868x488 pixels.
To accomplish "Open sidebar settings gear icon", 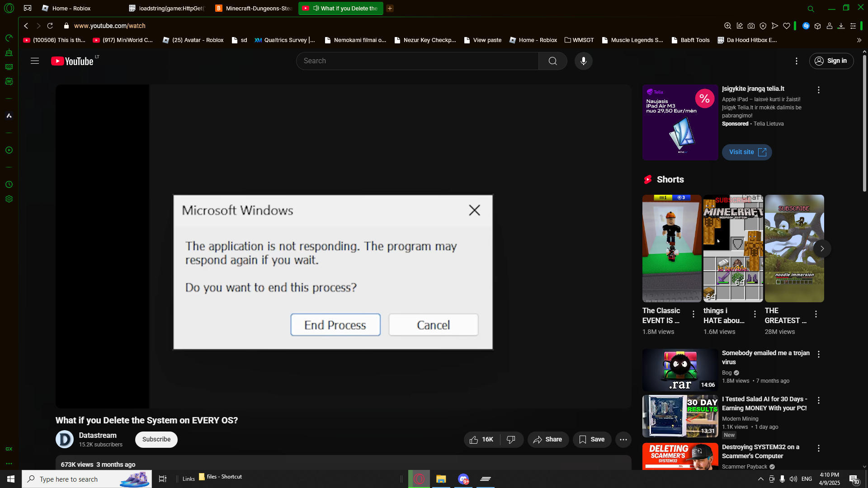I will coord(9,199).
